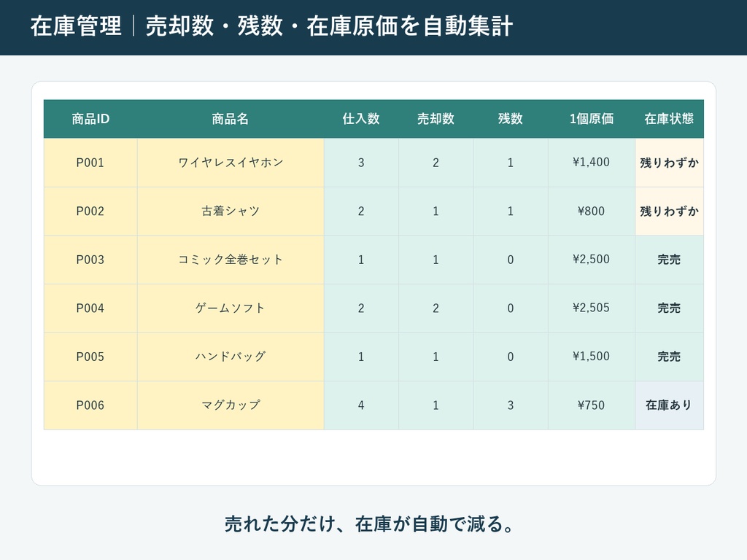
Task: Click the ゲームソフト product name cell
Action: (231, 308)
